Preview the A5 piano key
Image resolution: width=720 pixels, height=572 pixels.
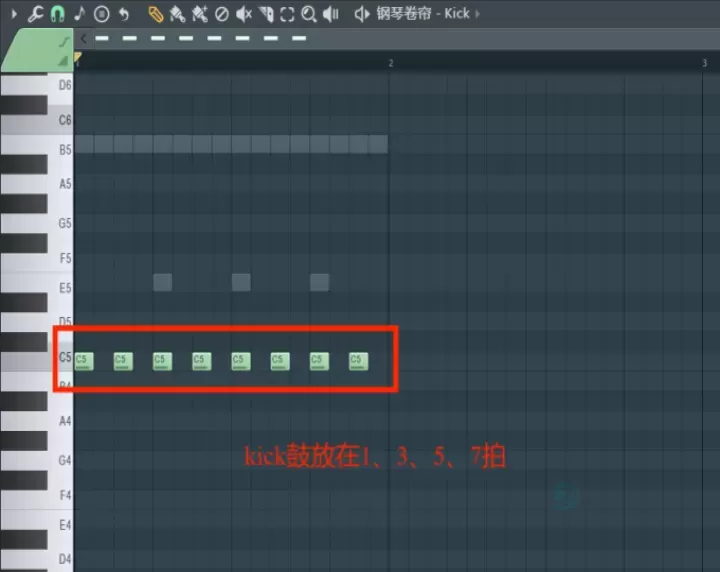click(60, 184)
